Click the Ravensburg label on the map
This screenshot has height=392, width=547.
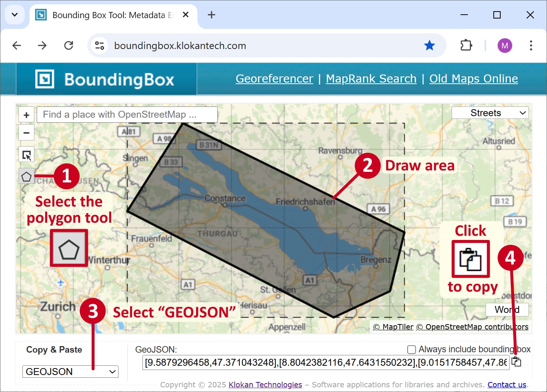pos(340,150)
